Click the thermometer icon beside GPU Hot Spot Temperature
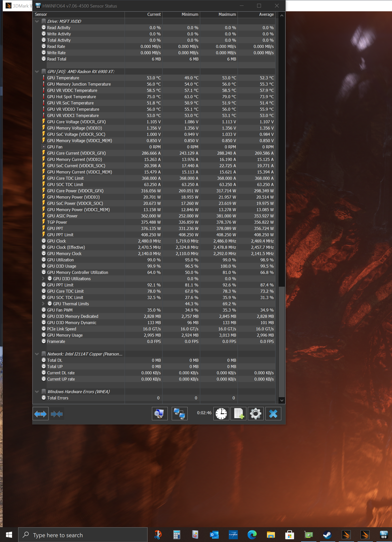This screenshot has width=392, height=542. (x=44, y=97)
